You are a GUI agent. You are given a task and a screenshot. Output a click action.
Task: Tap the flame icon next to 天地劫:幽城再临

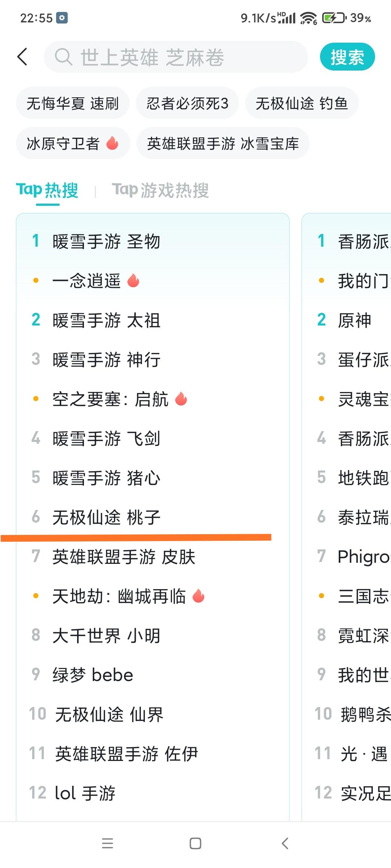[198, 596]
